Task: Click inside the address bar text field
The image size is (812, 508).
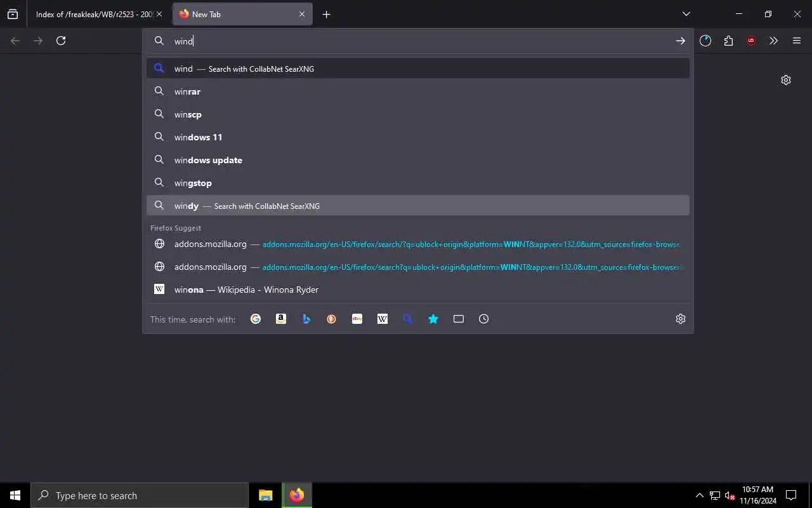Action: click(419, 41)
